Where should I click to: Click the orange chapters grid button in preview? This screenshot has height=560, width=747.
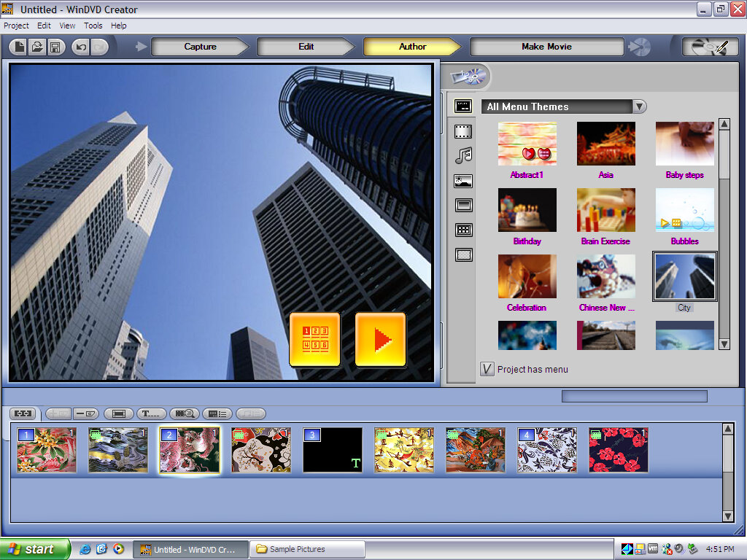click(314, 340)
